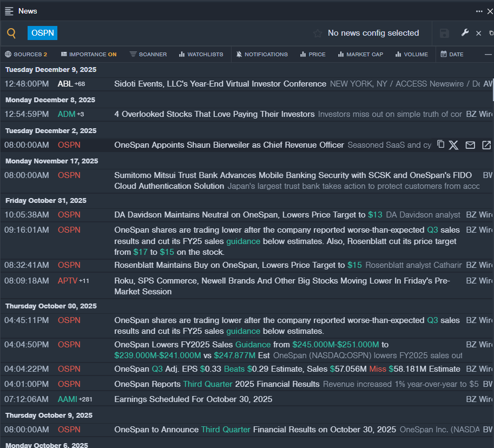Open the News panel hamburger menu

click(x=9, y=11)
